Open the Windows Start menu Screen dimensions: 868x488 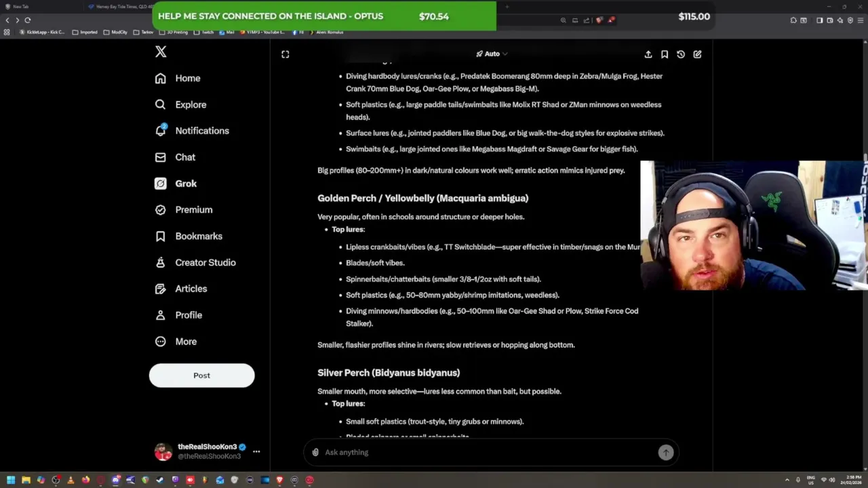pos(11,480)
